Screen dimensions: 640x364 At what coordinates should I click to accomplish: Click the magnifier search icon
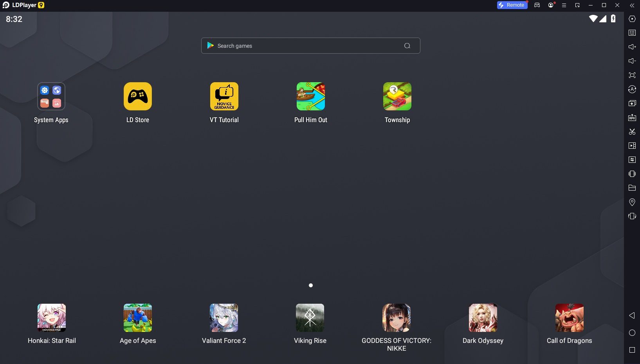[407, 46]
